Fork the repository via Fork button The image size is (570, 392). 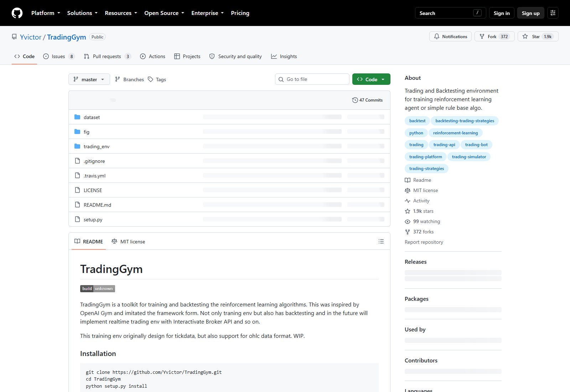(494, 36)
